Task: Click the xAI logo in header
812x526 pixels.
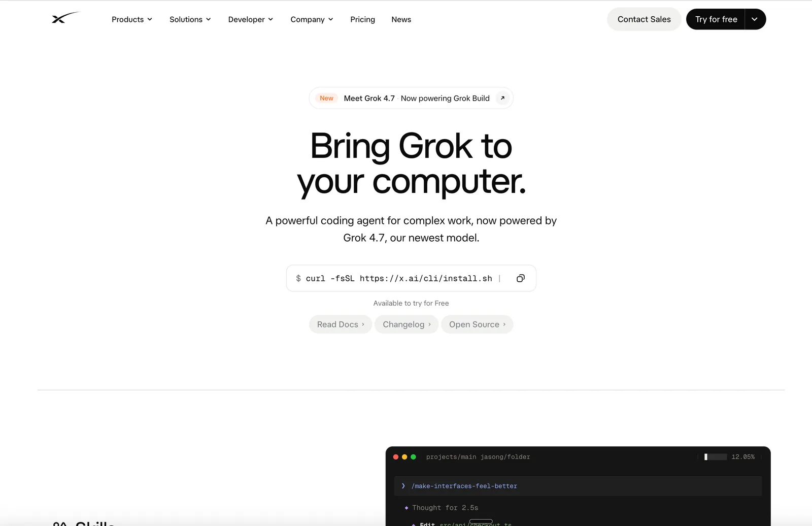Action: pos(65,18)
